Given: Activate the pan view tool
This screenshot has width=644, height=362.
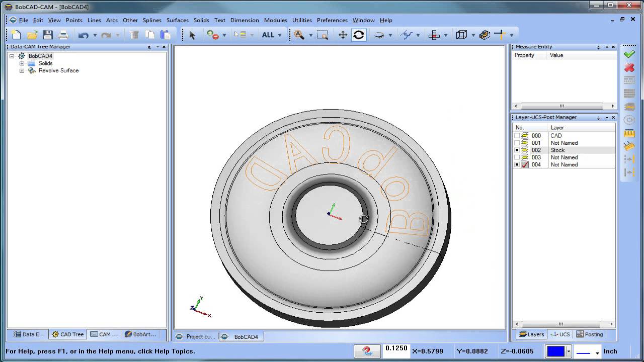Looking at the screenshot, I should click(343, 35).
